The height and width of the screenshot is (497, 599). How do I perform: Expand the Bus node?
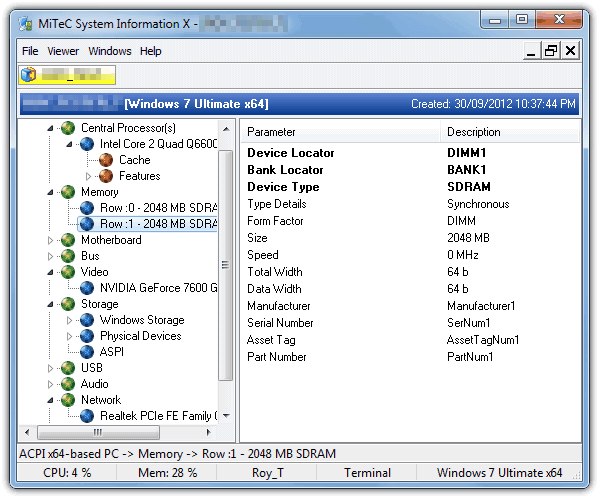coord(50,256)
